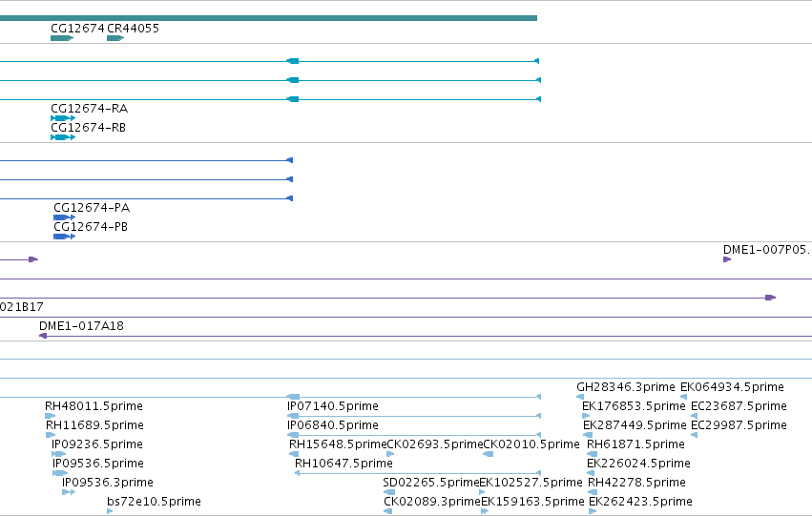Click the IP09536.5prime EST label
This screenshot has width=812, height=516.
(98, 464)
